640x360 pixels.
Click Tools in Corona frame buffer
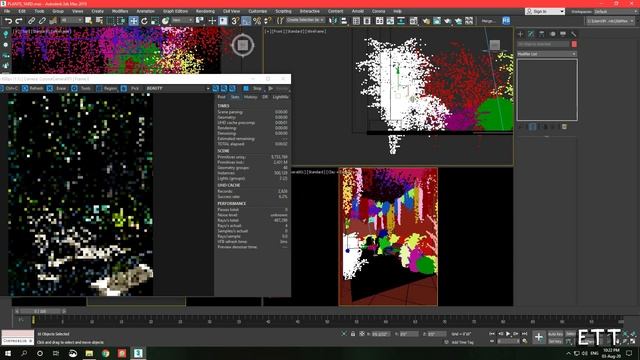82,88
